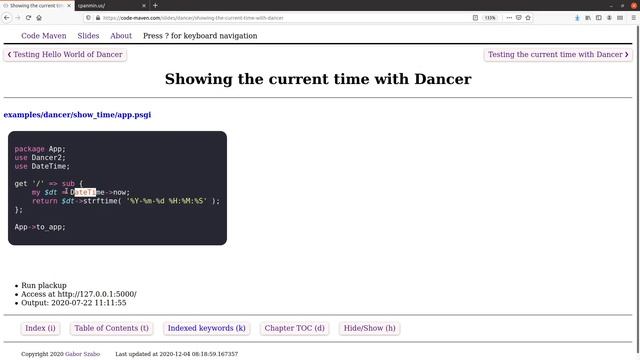Click 'Access at http://127.0.0.1:5000/' bullet

tap(79, 294)
